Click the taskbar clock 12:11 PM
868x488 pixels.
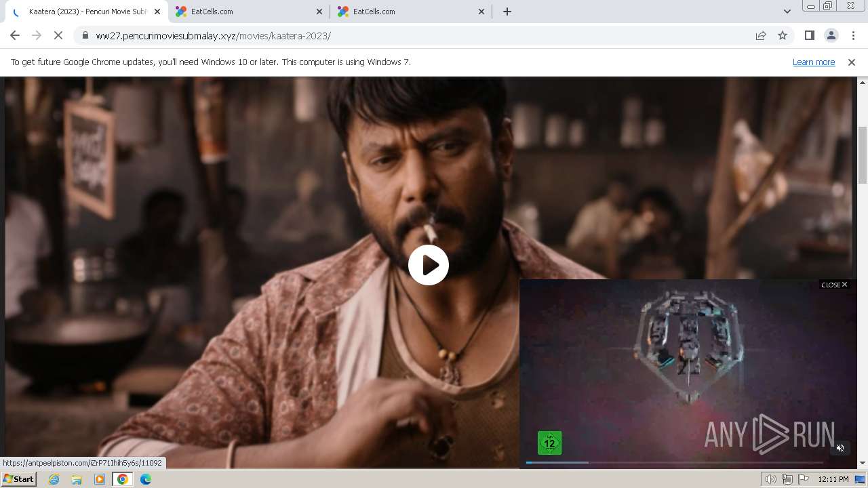coord(833,479)
